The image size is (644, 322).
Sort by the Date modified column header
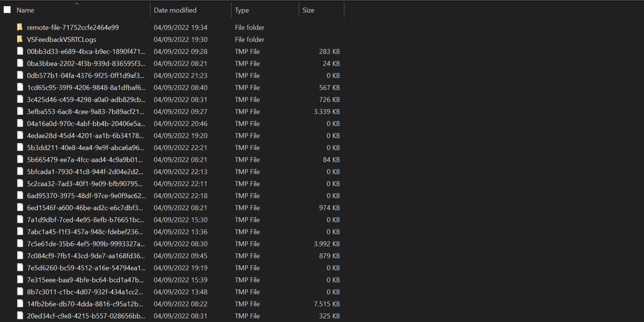[x=175, y=10]
